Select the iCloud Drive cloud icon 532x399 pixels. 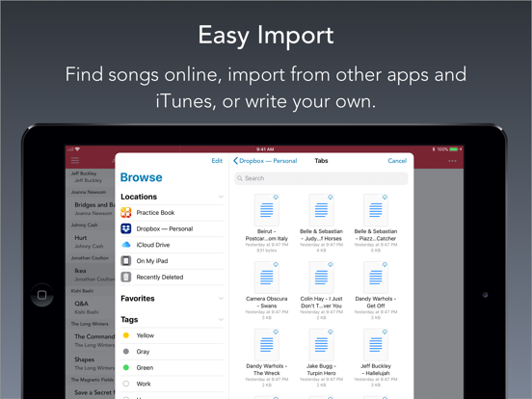click(x=126, y=245)
